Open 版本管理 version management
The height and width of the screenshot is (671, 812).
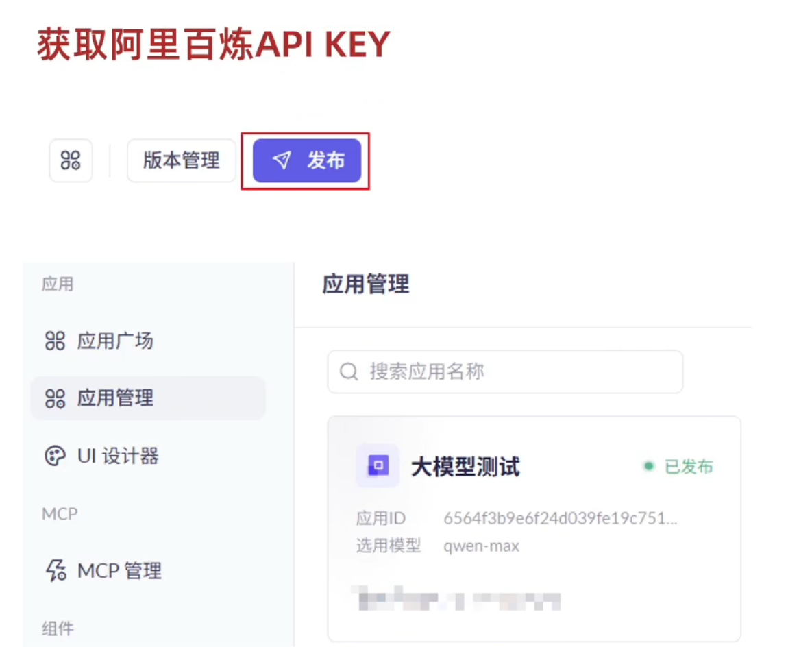click(182, 160)
